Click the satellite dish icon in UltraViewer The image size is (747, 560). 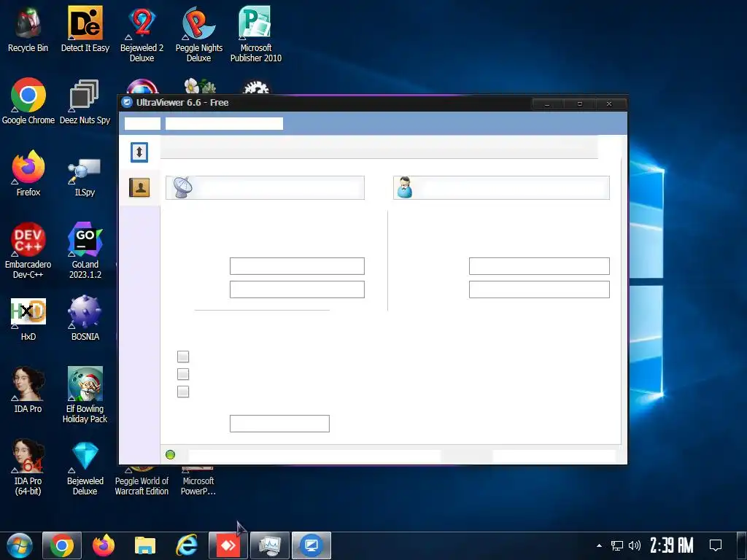tap(182, 187)
